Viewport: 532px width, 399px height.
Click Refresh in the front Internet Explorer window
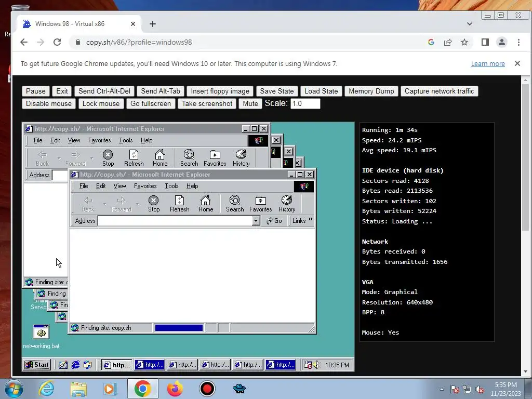point(179,204)
